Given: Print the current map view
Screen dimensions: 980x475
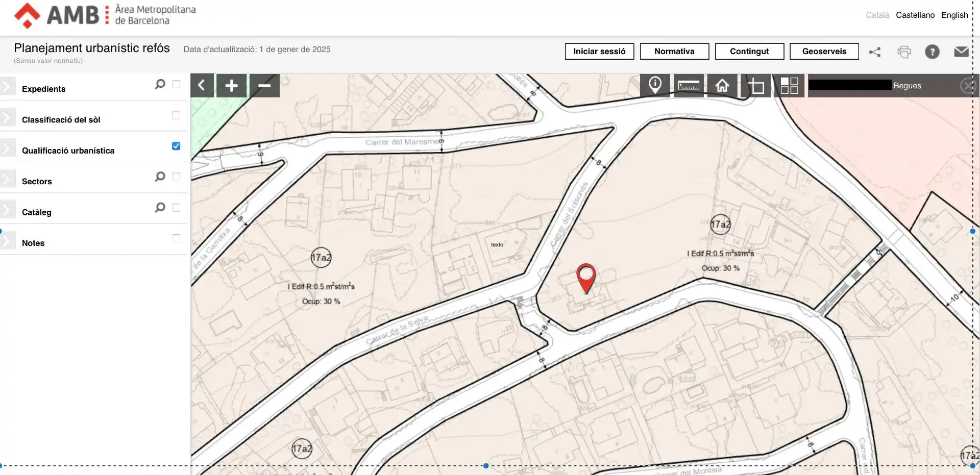Looking at the screenshot, I should coord(904,52).
